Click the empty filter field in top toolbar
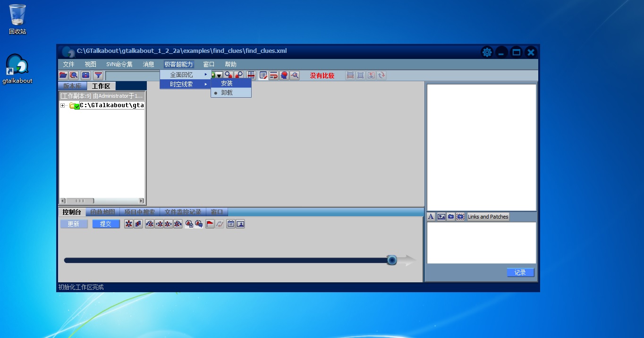This screenshot has width=644, height=338. point(133,76)
